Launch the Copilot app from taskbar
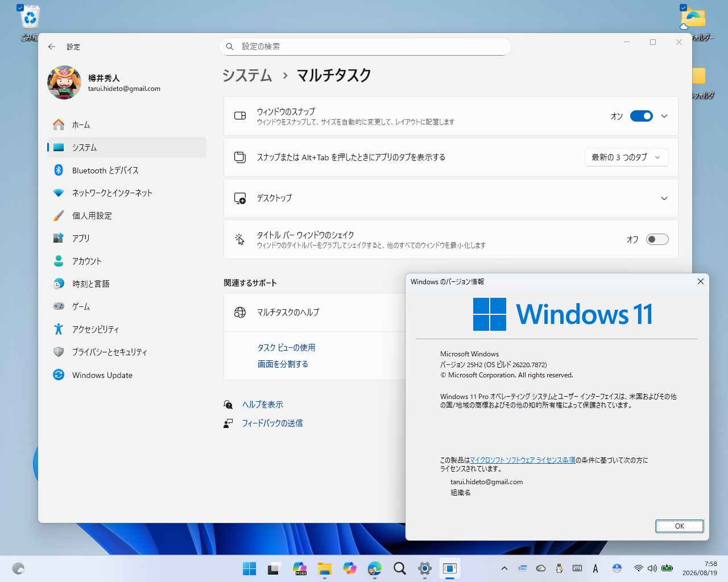 [349, 568]
